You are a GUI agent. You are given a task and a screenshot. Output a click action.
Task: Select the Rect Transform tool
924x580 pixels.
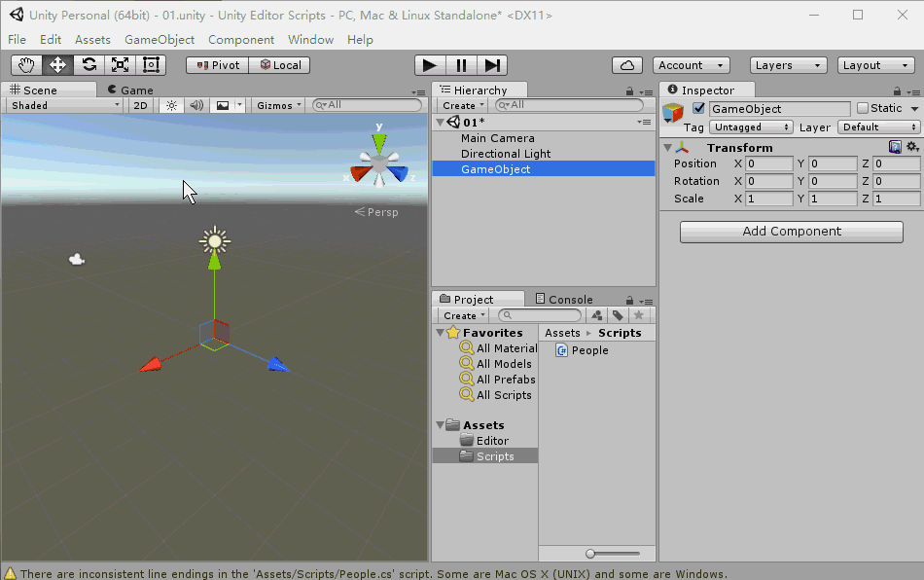(x=151, y=65)
